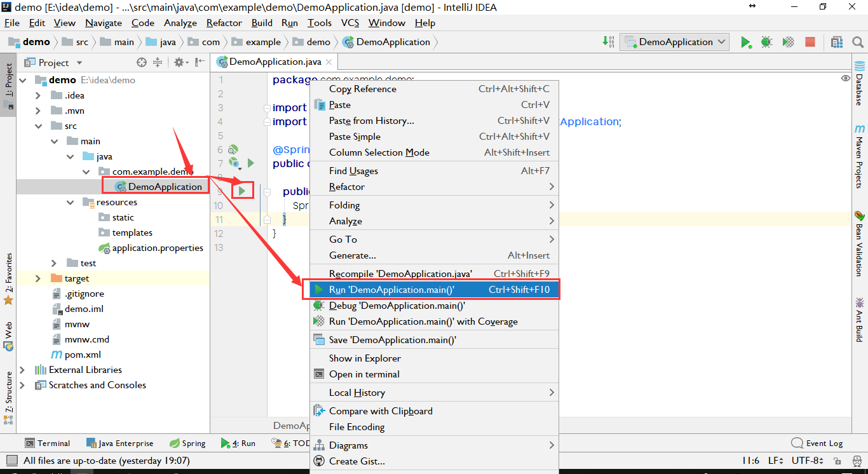The width and height of the screenshot is (868, 474).
Task: Expand the .idea folder in project tree
Action: [x=38, y=95]
